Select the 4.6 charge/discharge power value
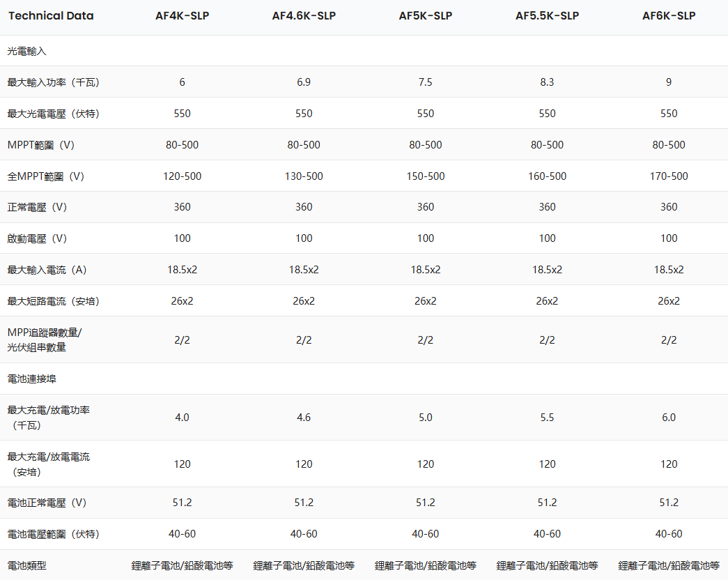The width and height of the screenshot is (728, 580). [304, 418]
